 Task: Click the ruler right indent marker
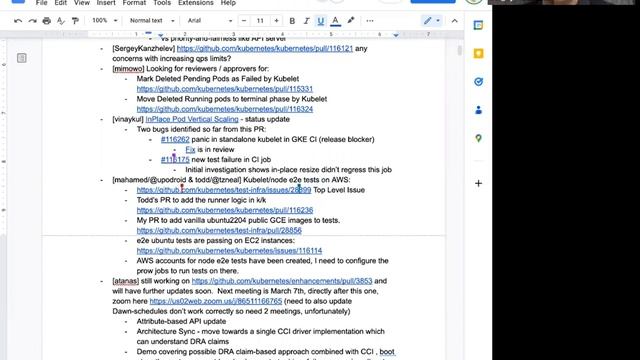tap(396, 36)
